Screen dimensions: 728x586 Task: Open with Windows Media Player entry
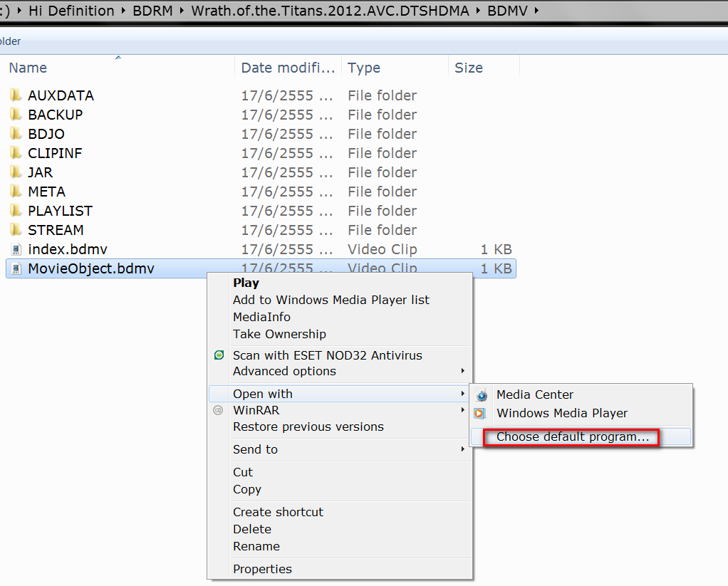point(562,413)
